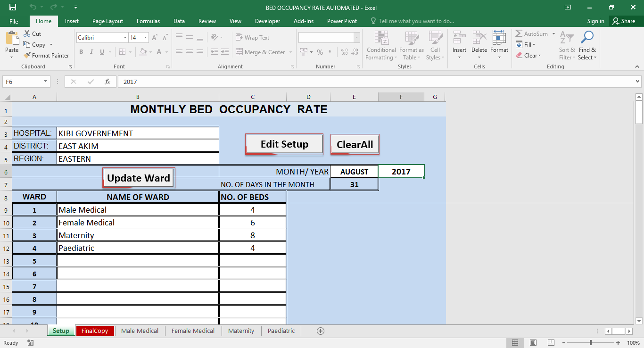Image resolution: width=644 pixels, height=348 pixels.
Task: Click Find & Select in Editing group
Action: 587,45
